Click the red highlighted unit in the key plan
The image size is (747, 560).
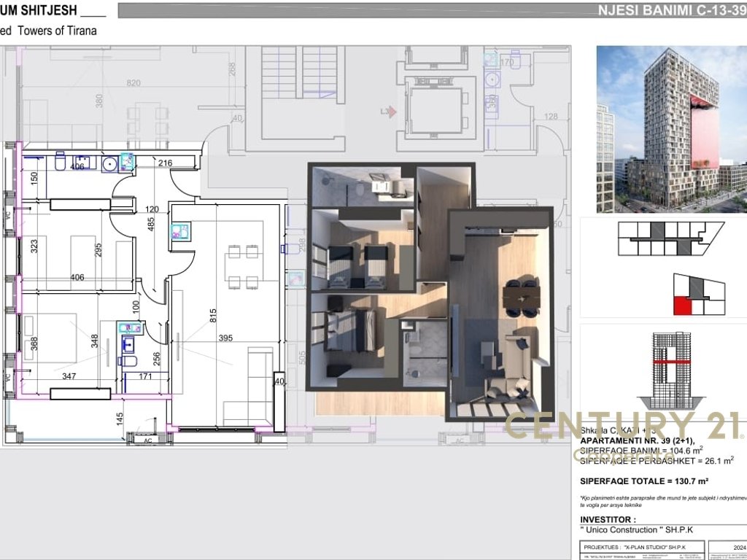pyautogui.click(x=682, y=306)
